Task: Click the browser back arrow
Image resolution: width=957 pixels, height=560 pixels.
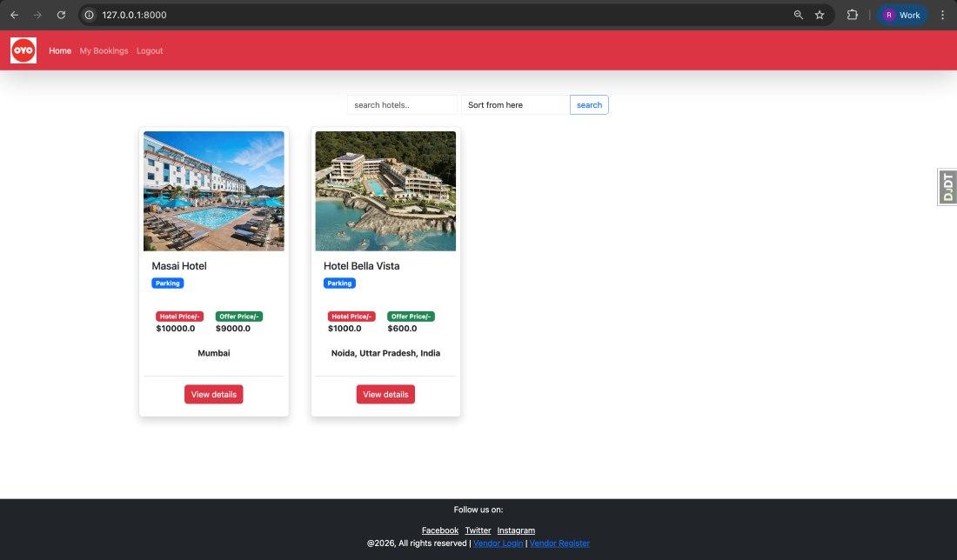Action: coord(14,15)
